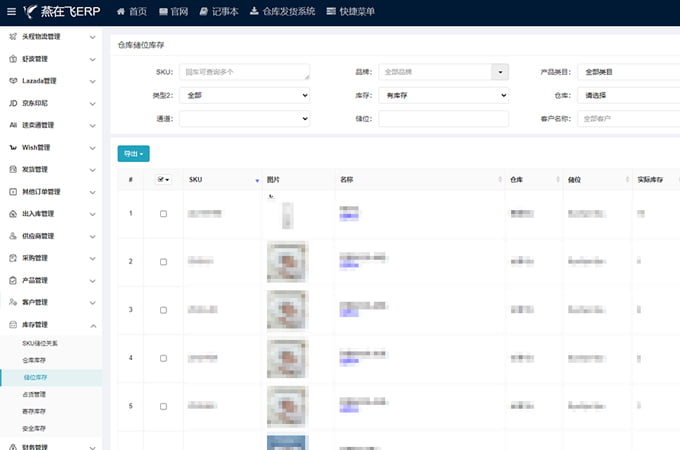This screenshot has width=680, height=450.
Task: Open 仓库库存 in the sidebar
Action: [34, 359]
